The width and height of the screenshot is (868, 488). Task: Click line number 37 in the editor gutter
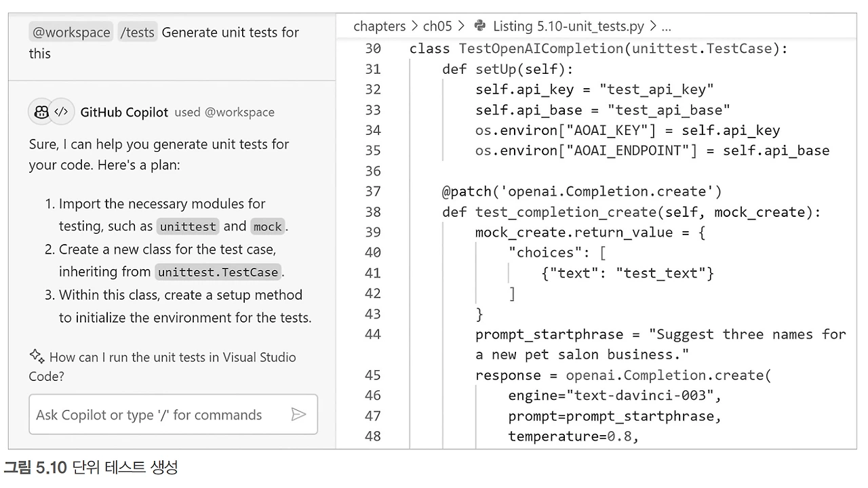point(373,191)
